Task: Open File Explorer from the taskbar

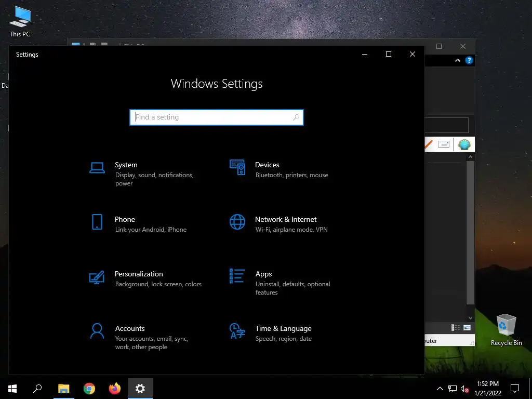Action: click(x=64, y=389)
